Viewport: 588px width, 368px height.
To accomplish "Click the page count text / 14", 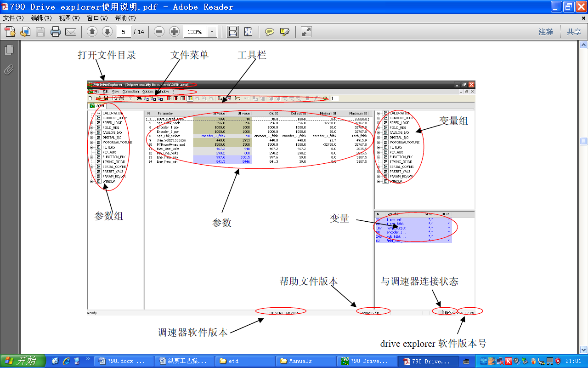I will click(139, 32).
